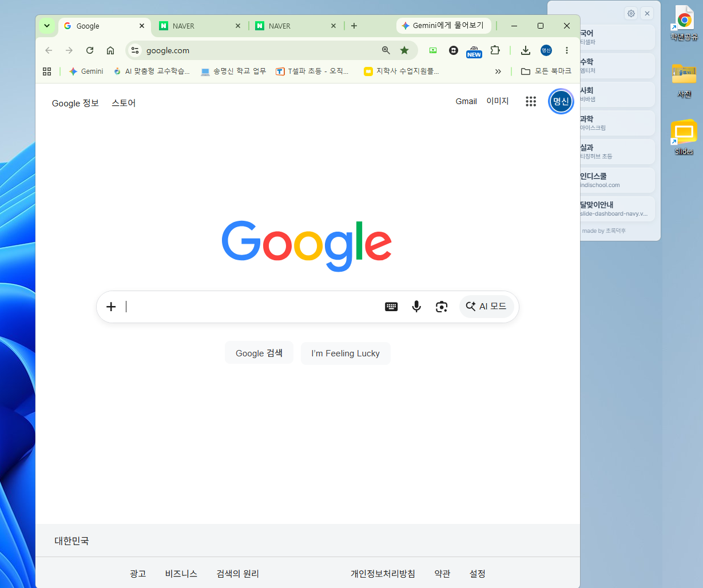The height and width of the screenshot is (588, 703).
Task: Reload the page
Action: [90, 50]
